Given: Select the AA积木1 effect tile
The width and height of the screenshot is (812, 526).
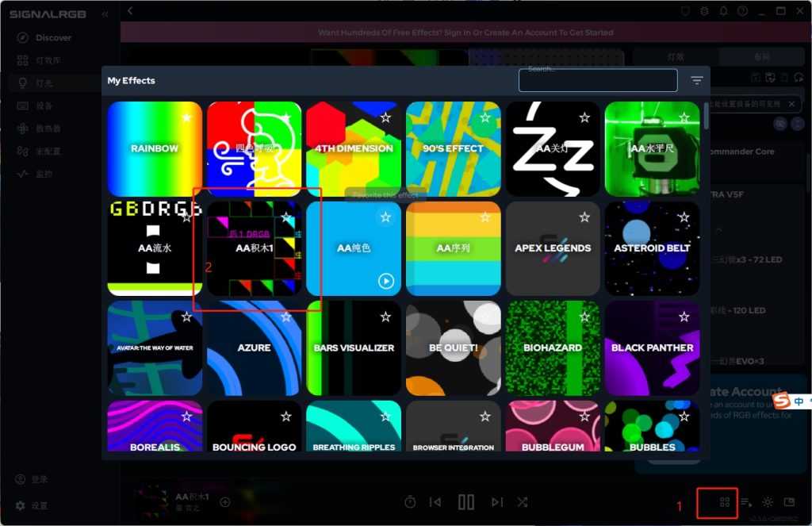Looking at the screenshot, I should click(x=255, y=249).
